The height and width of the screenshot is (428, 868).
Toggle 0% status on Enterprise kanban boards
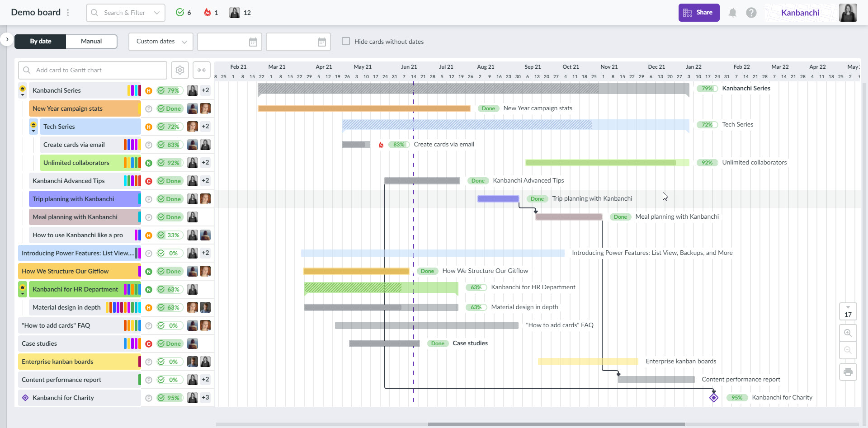tap(170, 362)
